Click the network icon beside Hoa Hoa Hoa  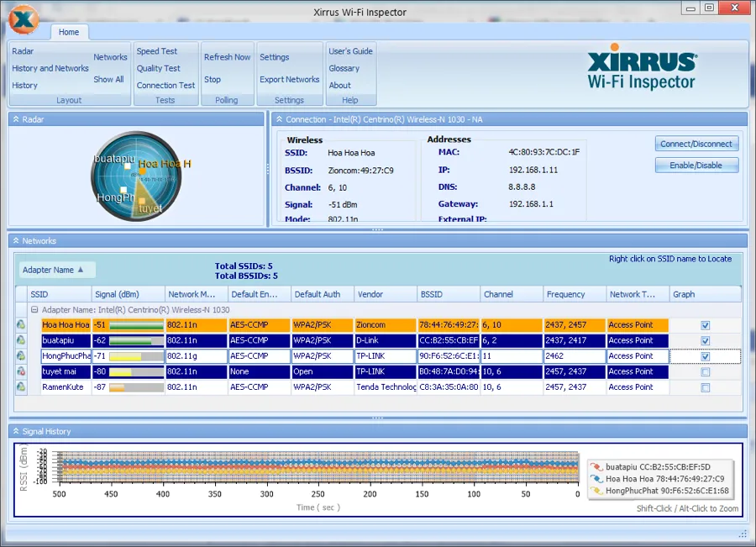click(x=20, y=325)
